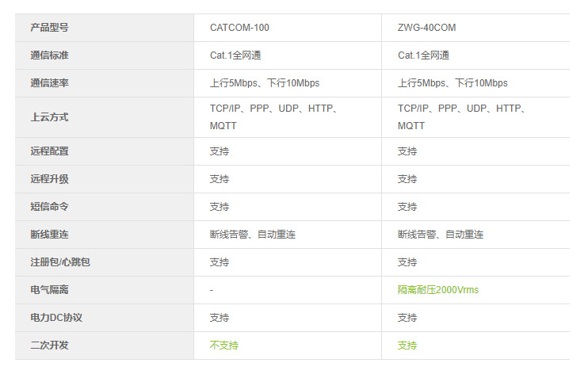Click the 二次开发 row header
Image resolution: width=588 pixels, height=378 pixels.
(49, 346)
